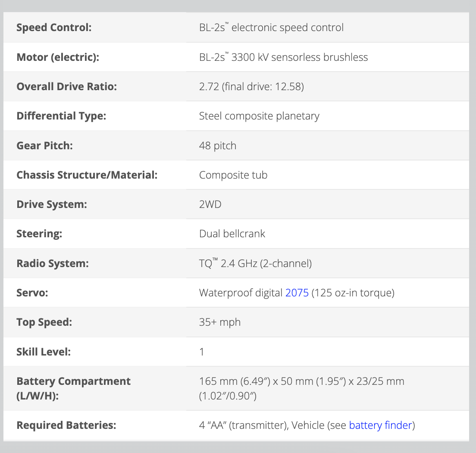Open the 2075 servo link
Screen dimensions: 476x453
(297, 293)
